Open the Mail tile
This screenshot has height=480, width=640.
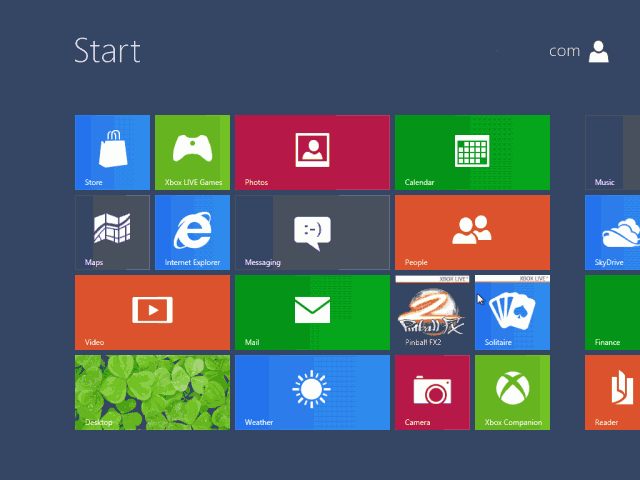click(x=312, y=312)
